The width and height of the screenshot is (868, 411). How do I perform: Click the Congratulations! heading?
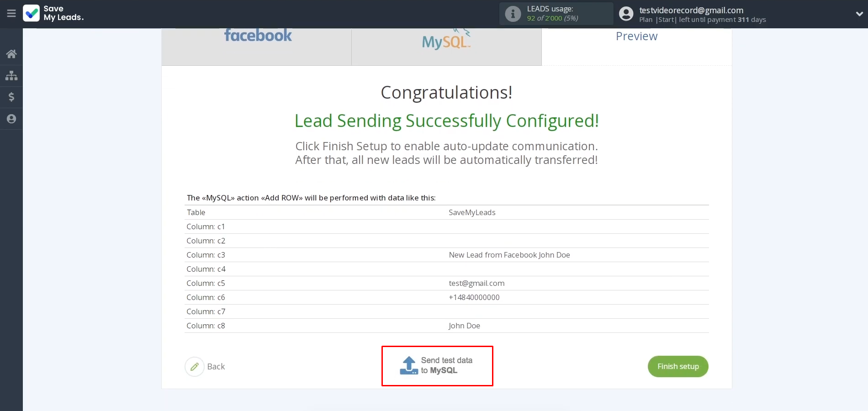446,92
